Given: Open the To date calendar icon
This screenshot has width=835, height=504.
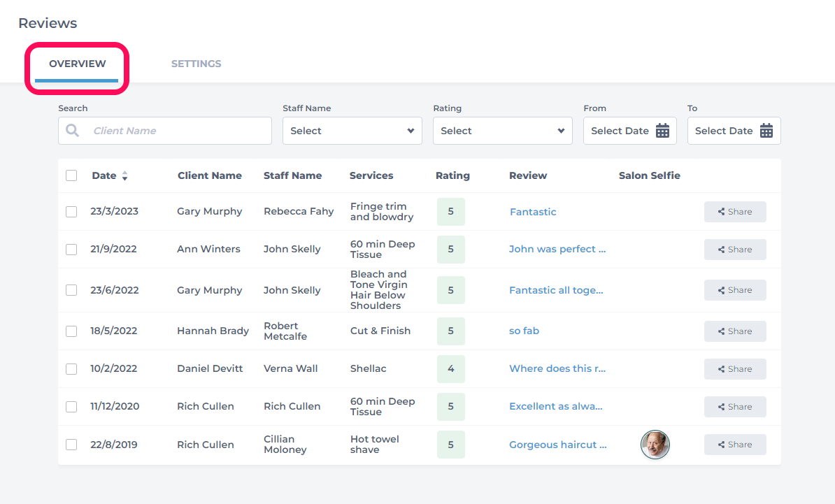Looking at the screenshot, I should [766, 131].
